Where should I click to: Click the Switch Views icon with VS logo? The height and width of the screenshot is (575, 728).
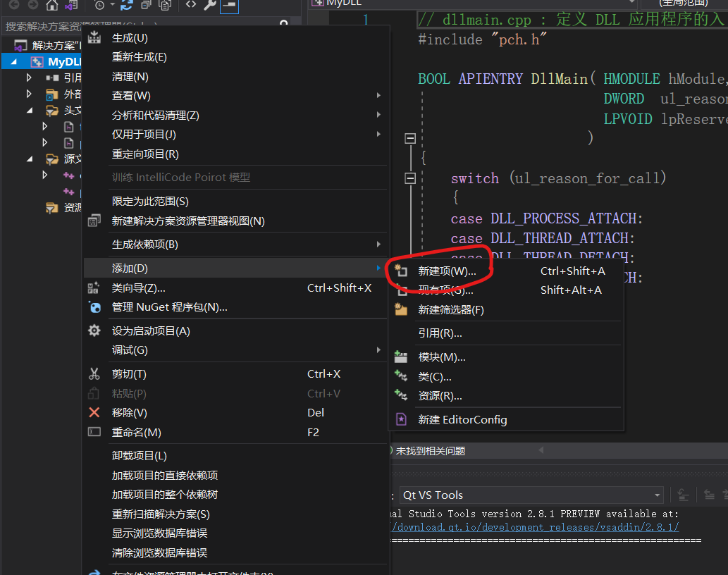(72, 5)
